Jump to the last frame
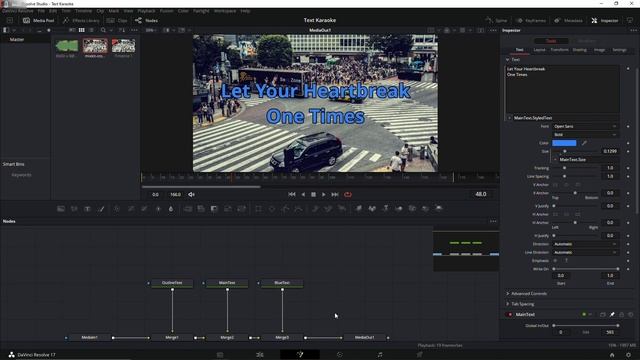Viewport: 640px width, 360px height. pyautogui.click(x=335, y=195)
